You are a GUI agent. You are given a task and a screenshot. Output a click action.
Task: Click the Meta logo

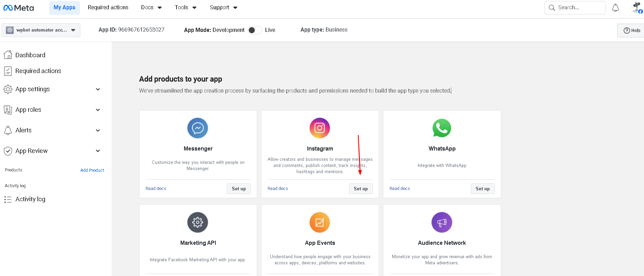19,8
